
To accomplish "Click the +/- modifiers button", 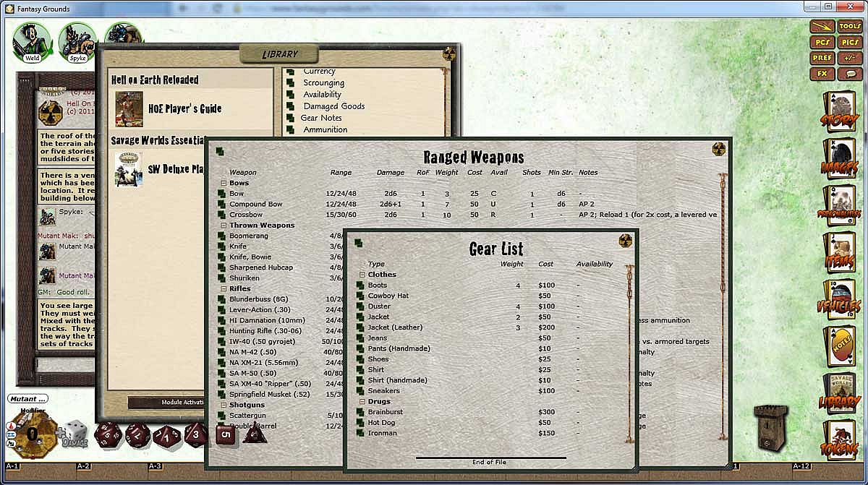I will [850, 58].
